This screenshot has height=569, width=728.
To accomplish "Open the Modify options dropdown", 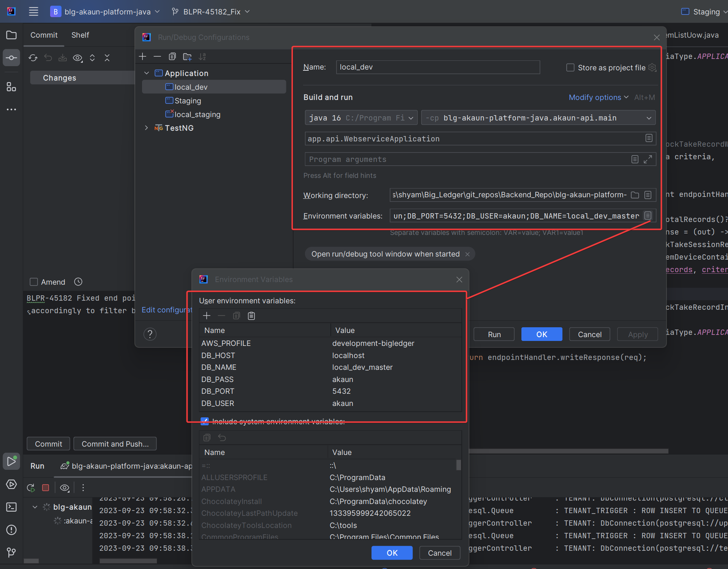I will [598, 97].
